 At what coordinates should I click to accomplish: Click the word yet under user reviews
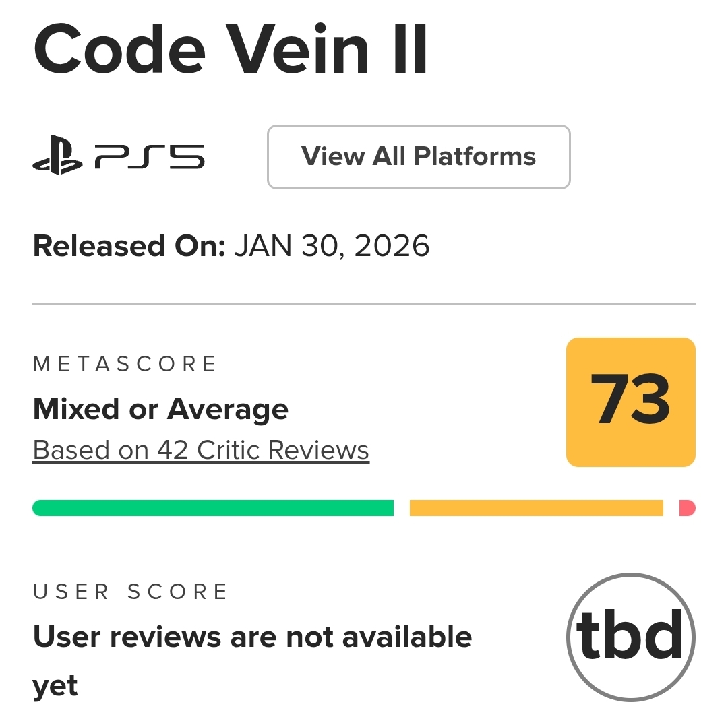55,687
